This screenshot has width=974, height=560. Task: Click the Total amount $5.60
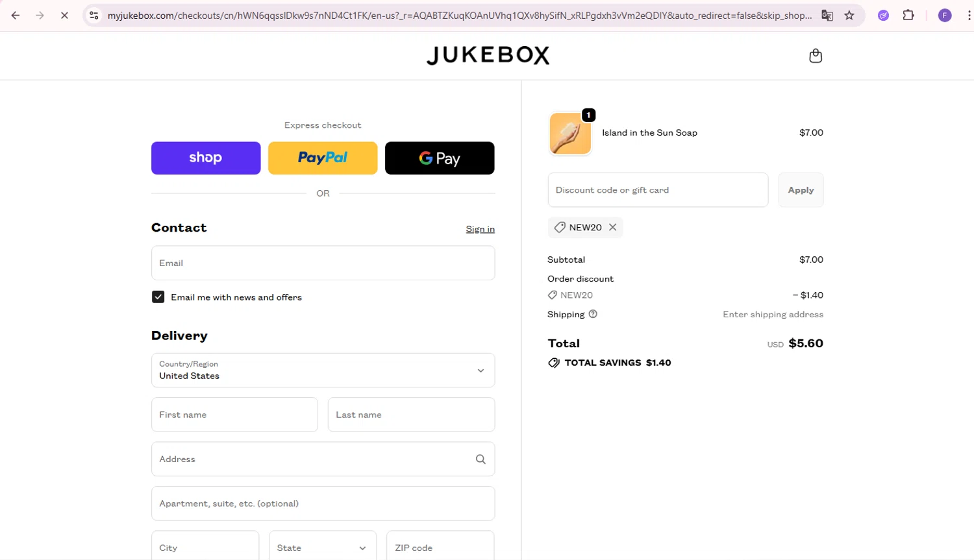point(806,343)
